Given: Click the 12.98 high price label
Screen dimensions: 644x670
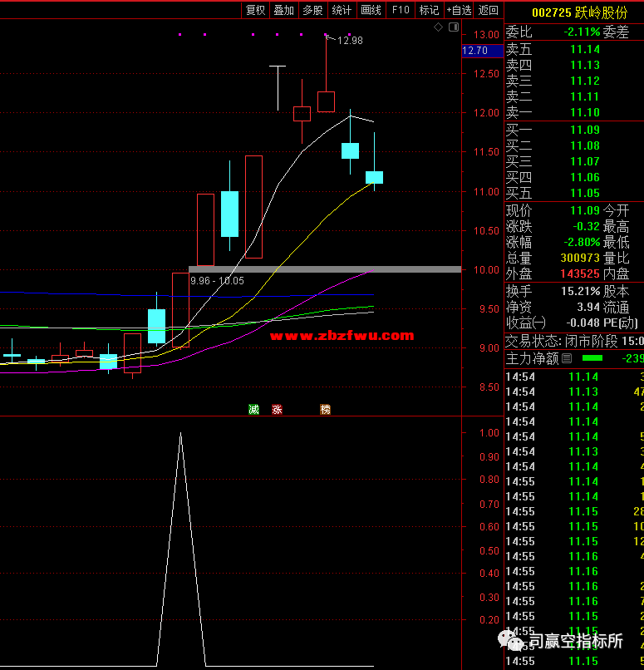Looking at the screenshot, I should coord(350,41).
